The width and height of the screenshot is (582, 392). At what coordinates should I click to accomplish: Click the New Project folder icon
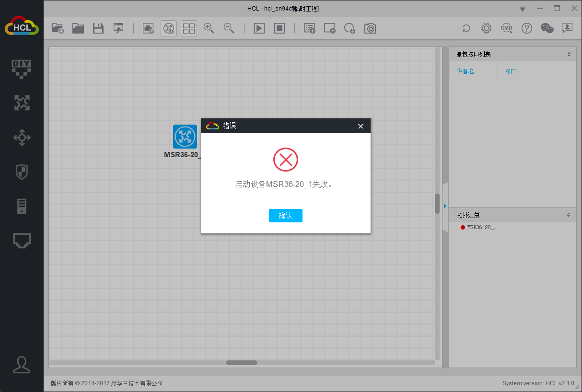pos(58,28)
